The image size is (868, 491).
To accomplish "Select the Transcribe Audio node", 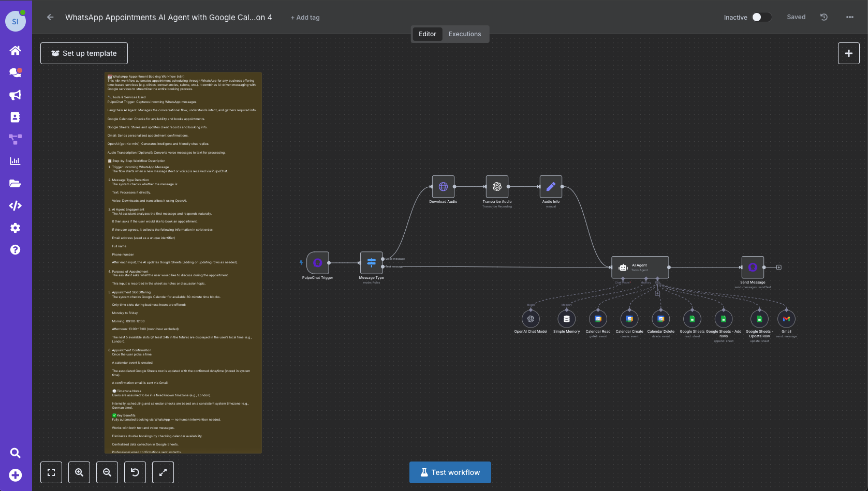I will [x=497, y=187].
